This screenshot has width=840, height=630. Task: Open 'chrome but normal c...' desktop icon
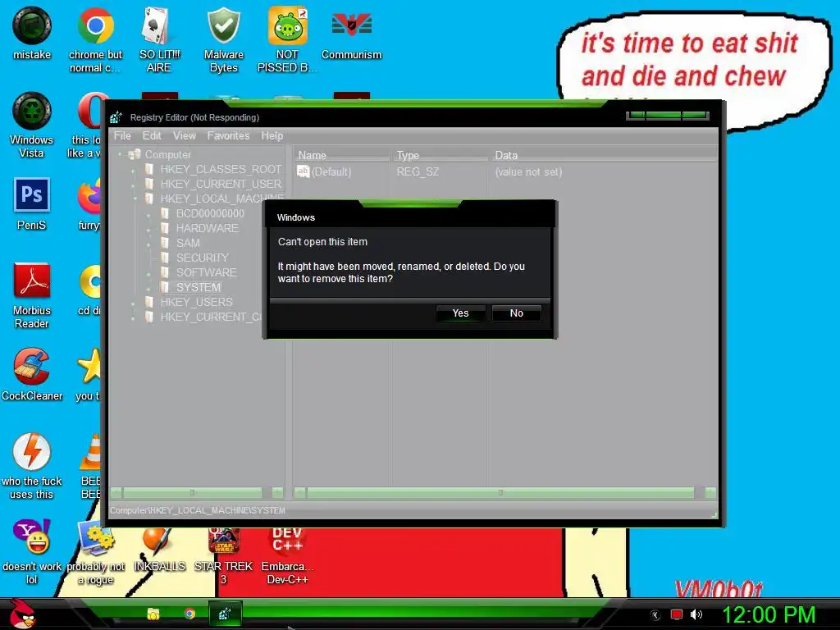(95, 39)
